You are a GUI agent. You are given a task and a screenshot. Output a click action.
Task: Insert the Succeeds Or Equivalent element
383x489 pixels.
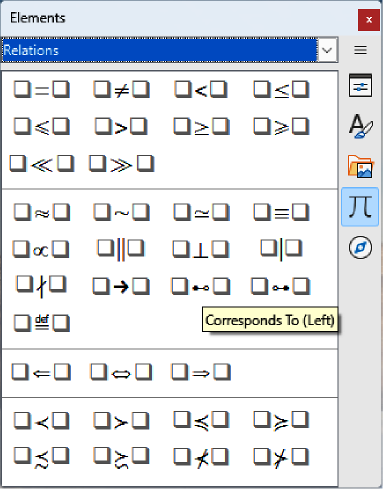(121, 457)
